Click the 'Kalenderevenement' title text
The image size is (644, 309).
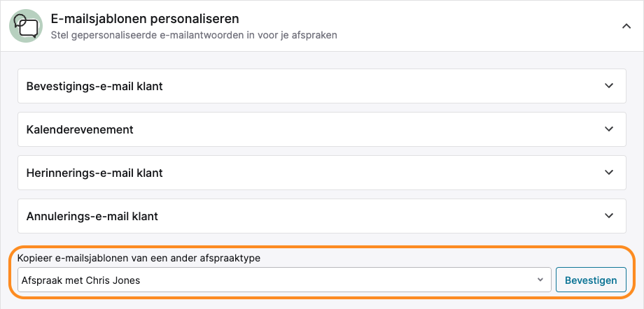click(80, 129)
